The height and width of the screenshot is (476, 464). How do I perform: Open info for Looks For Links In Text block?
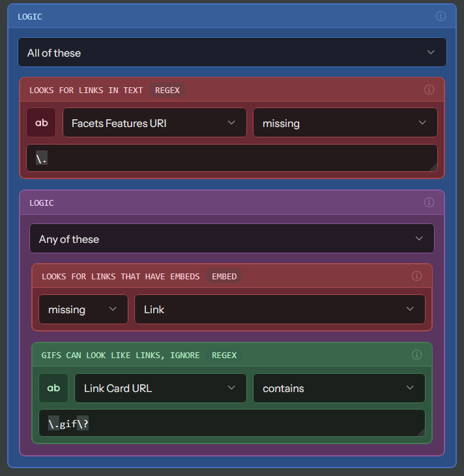(x=429, y=90)
